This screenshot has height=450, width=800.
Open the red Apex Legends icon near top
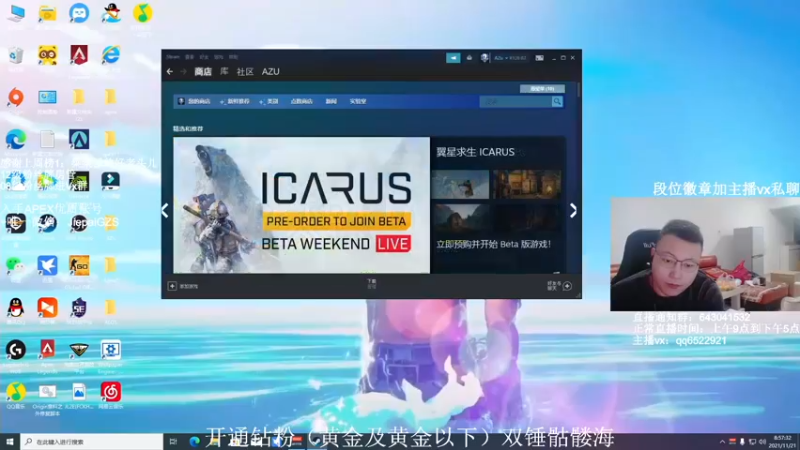click(x=79, y=56)
